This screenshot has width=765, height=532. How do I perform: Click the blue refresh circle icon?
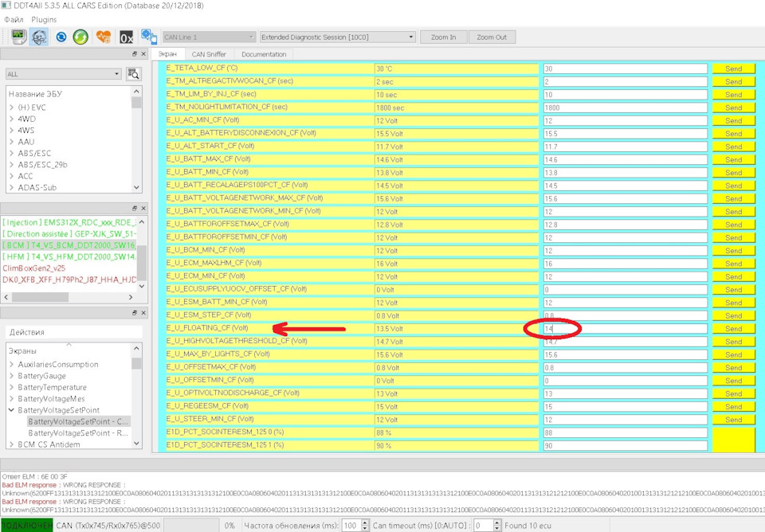pos(61,37)
